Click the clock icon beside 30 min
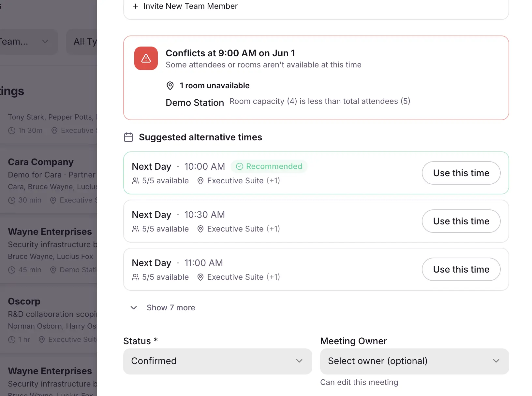The image size is (532, 396). coord(12,200)
